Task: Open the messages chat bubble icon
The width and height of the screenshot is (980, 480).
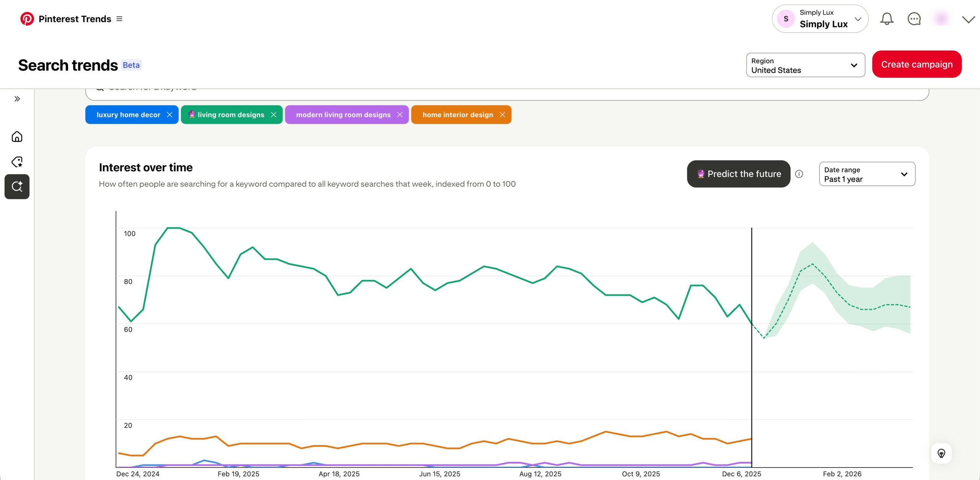Action: tap(914, 19)
